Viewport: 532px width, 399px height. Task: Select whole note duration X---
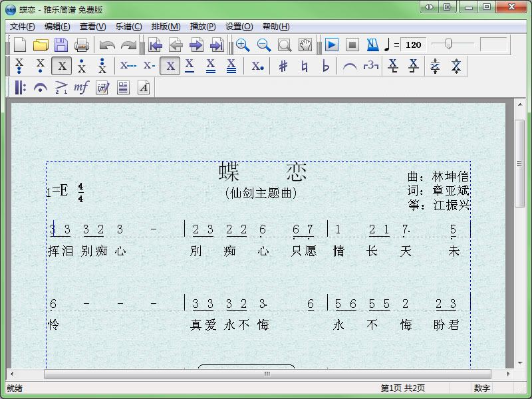tap(128, 65)
